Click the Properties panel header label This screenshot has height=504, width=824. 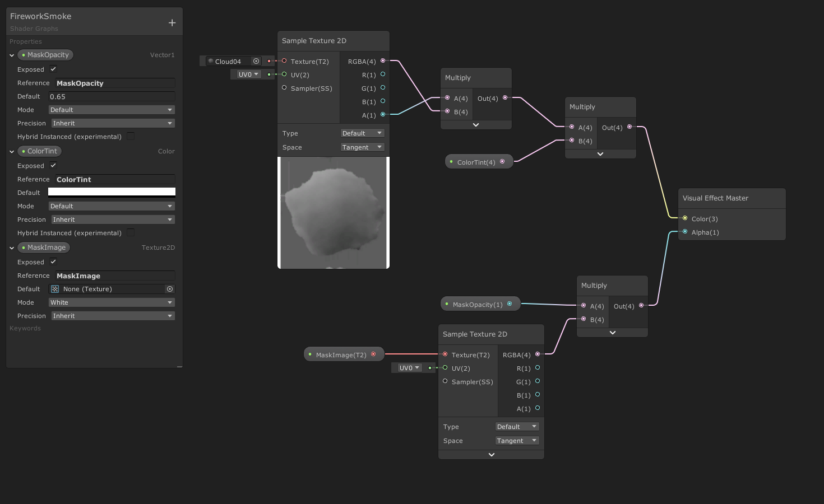pos(25,41)
